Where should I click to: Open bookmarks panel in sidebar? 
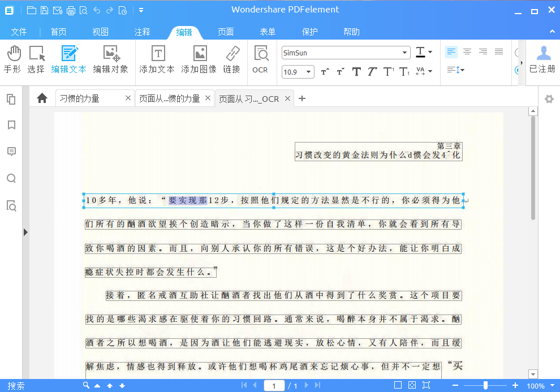pyautogui.click(x=11, y=125)
